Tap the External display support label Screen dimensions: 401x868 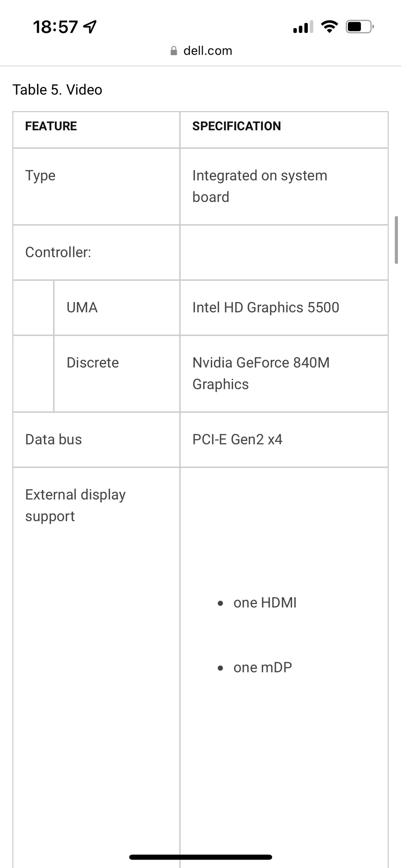(x=75, y=505)
